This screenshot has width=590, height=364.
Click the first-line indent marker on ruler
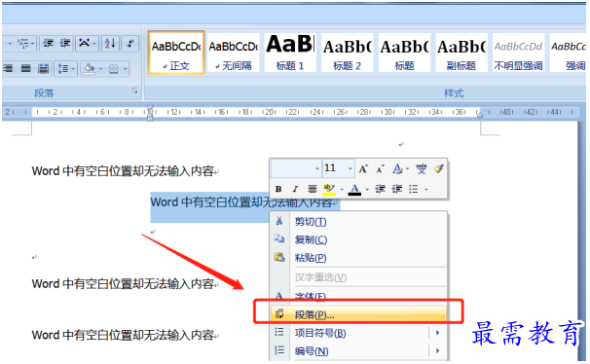click(x=150, y=108)
